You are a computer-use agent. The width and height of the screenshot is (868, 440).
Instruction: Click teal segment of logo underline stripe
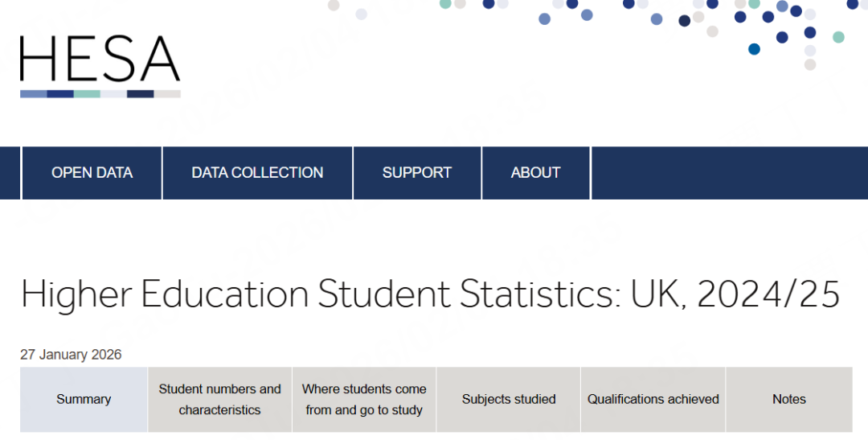click(x=87, y=94)
